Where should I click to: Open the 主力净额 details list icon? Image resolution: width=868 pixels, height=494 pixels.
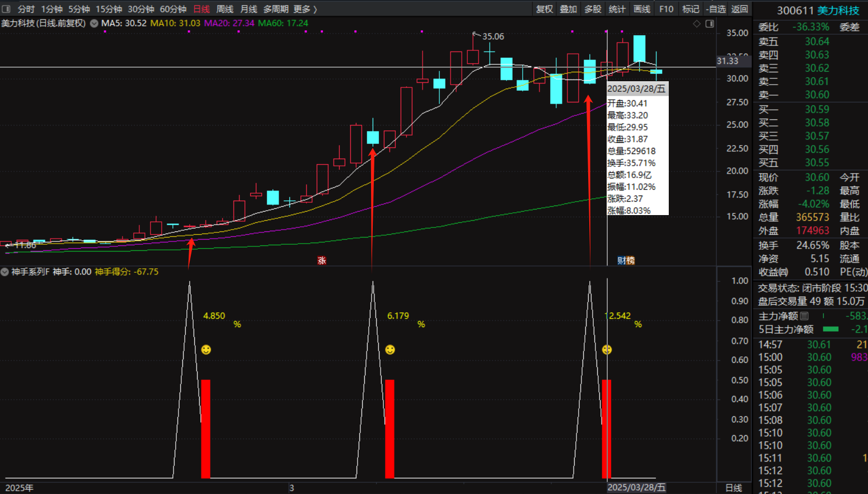click(x=804, y=316)
